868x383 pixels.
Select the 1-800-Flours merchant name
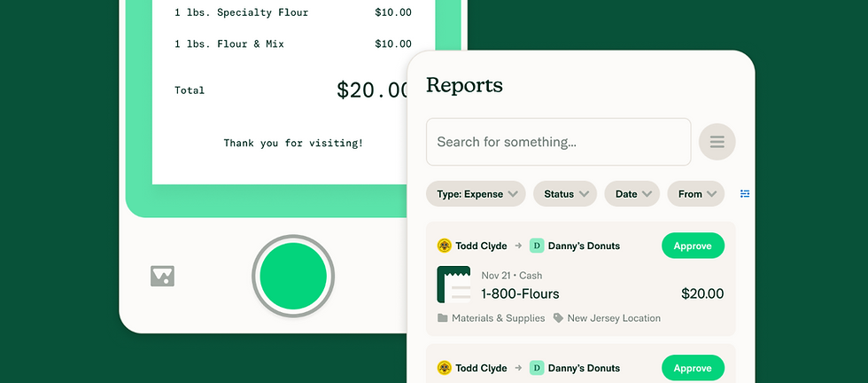(520, 293)
